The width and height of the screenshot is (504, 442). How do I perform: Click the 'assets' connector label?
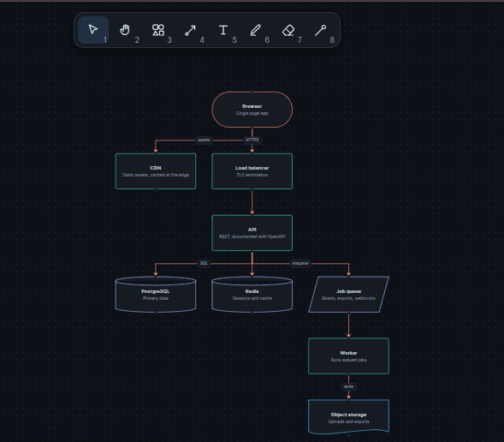click(x=204, y=140)
